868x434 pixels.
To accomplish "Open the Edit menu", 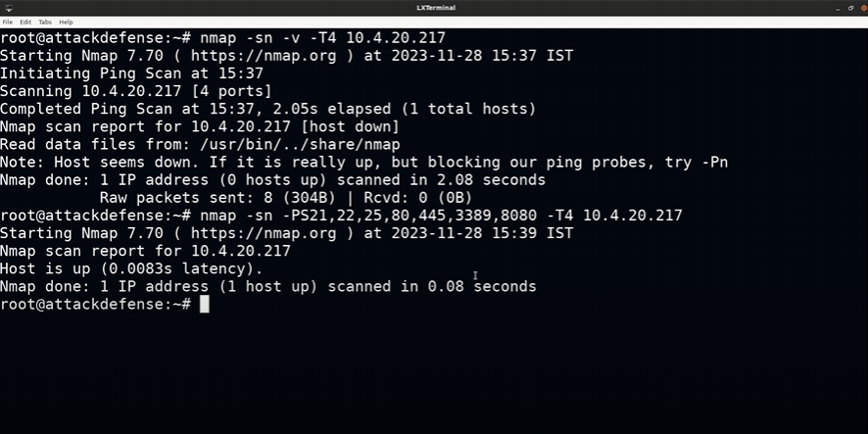I will (24, 22).
